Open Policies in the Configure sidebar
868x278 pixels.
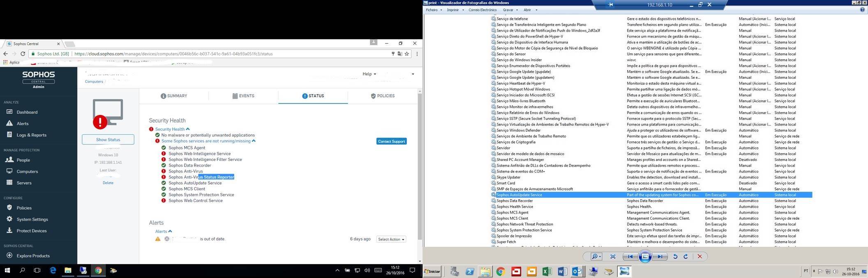(24, 208)
